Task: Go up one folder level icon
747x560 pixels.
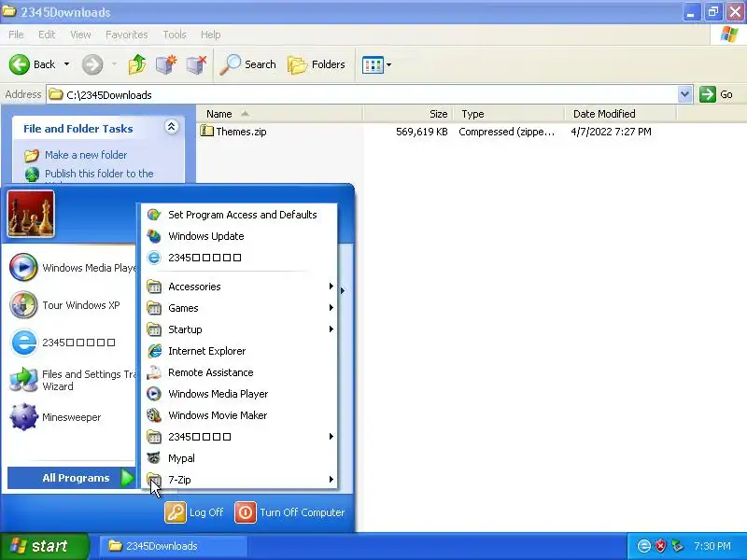Action: [137, 64]
